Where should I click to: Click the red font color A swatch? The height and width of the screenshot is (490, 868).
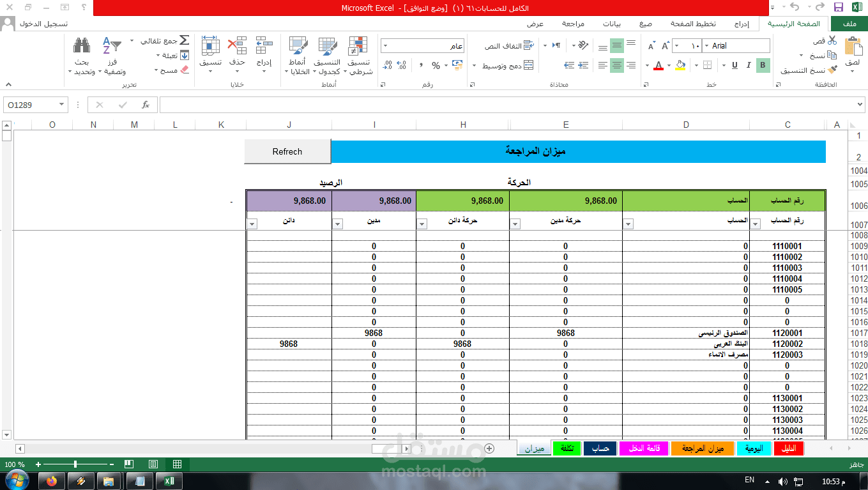tap(658, 65)
